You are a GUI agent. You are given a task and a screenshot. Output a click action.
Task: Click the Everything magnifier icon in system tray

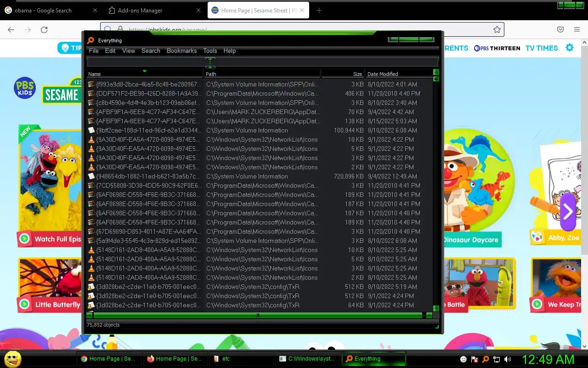pos(486,359)
